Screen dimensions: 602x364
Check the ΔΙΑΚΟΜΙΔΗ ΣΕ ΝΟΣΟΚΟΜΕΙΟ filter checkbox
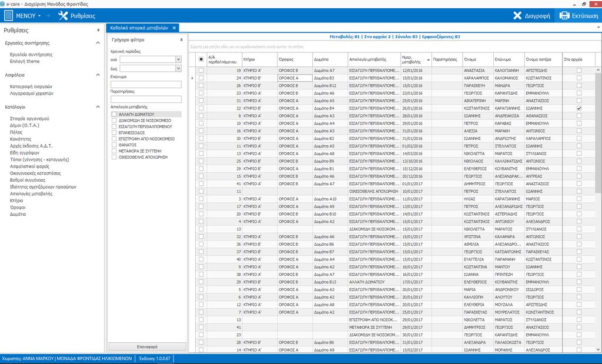[x=114, y=121]
